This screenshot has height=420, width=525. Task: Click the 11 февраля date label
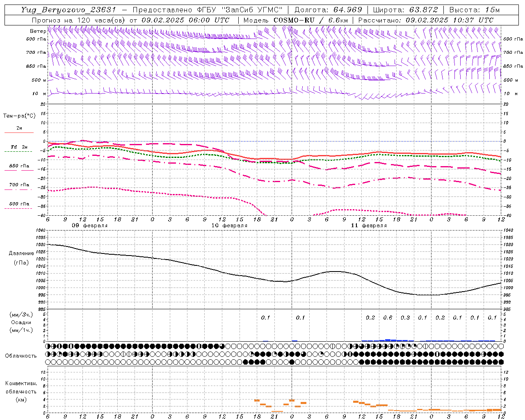(369, 226)
